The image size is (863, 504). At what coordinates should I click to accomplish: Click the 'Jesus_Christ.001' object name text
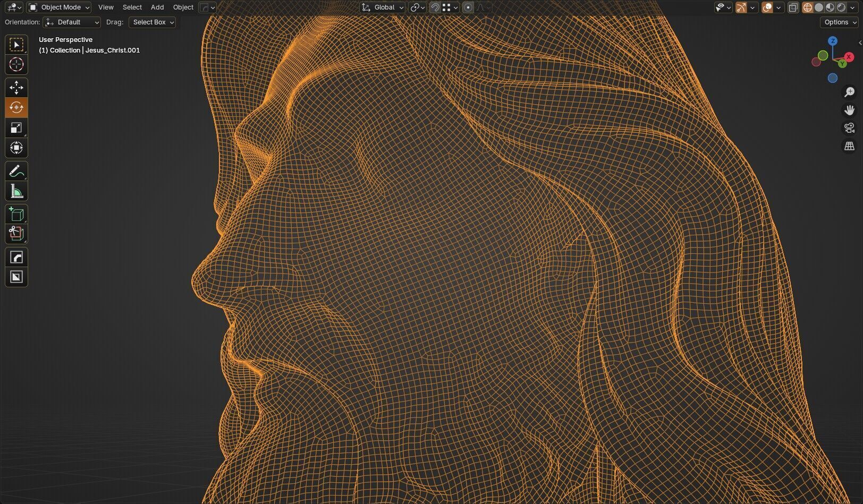[x=113, y=50]
